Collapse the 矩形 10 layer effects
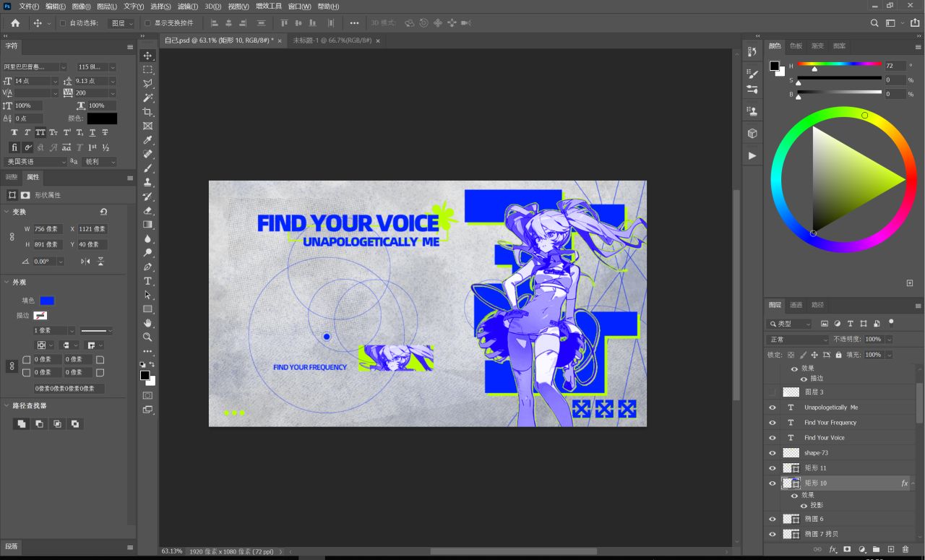Screen dimensions: 925x560 tap(913, 483)
